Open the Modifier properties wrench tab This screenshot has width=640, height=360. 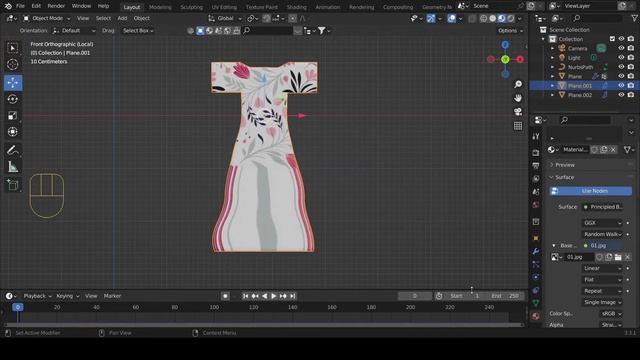(536, 251)
